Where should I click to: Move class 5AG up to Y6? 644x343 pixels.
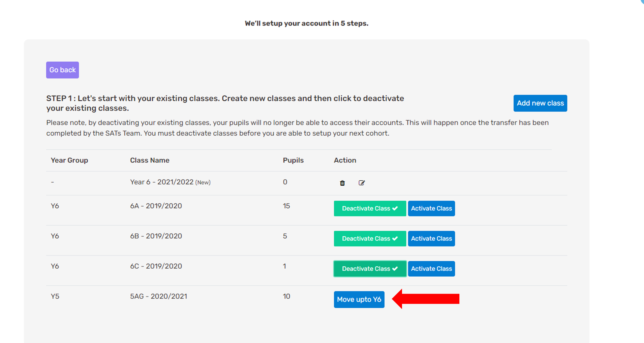click(359, 300)
